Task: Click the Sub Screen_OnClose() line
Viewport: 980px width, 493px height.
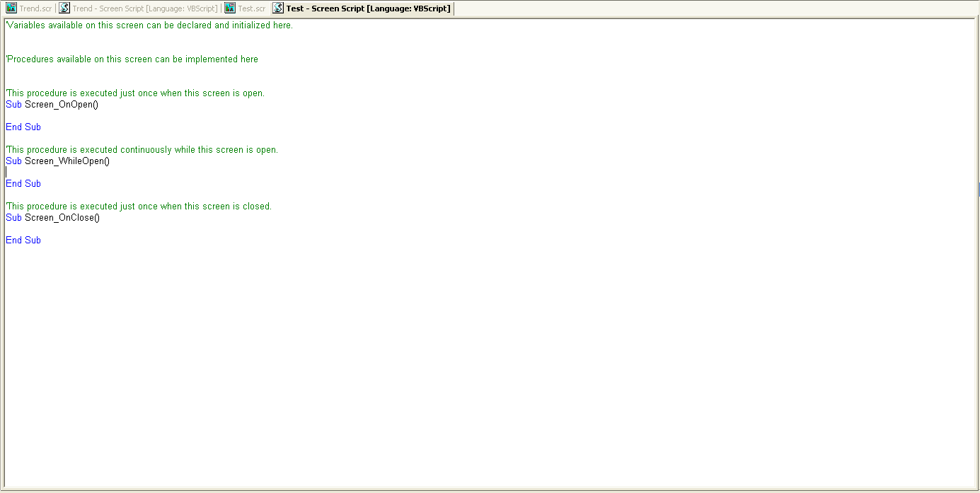Action: click(53, 218)
